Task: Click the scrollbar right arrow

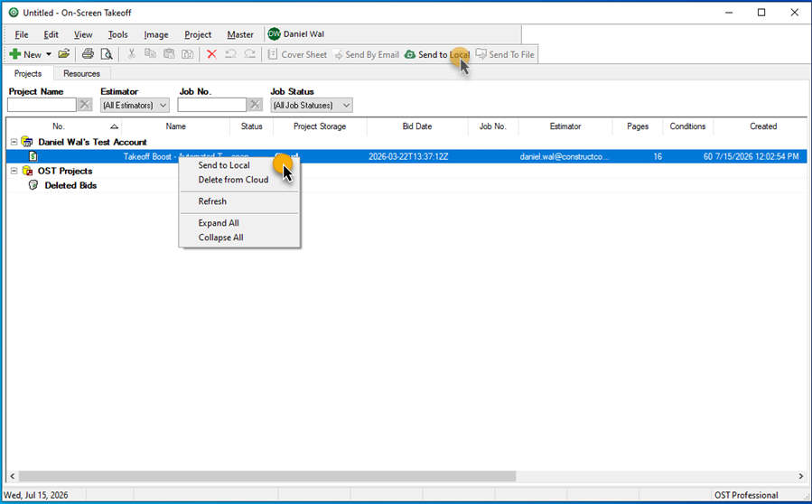Action: click(x=801, y=476)
